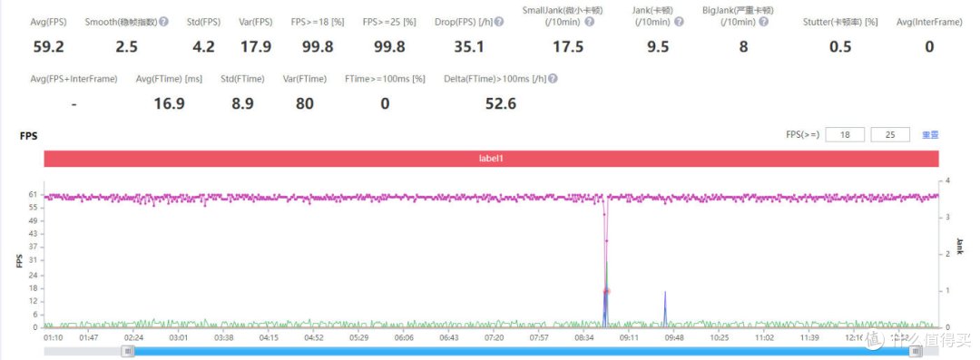Image resolution: width=980 pixels, height=360 pixels.
Task: Click the blue time range bar below chart
Action: (x=522, y=351)
